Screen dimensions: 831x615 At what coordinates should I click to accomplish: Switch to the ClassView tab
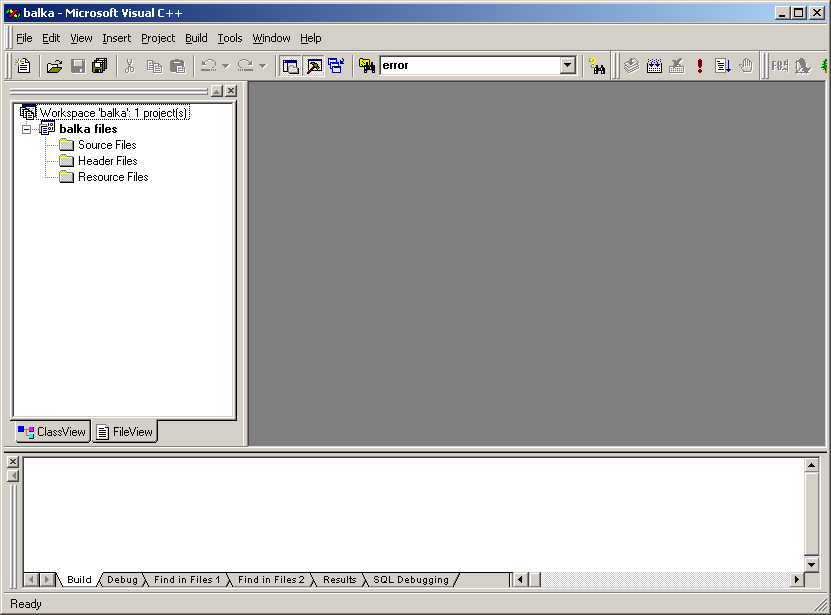pyautogui.click(x=52, y=432)
